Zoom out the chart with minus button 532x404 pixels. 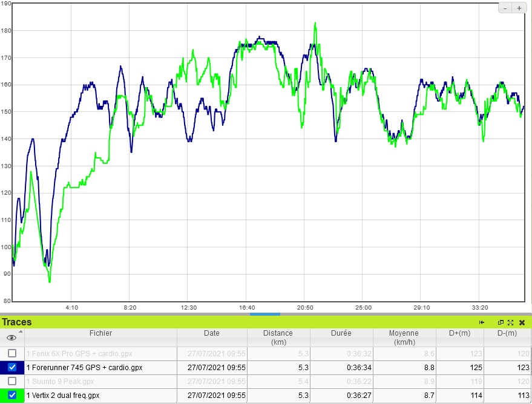[506, 8]
